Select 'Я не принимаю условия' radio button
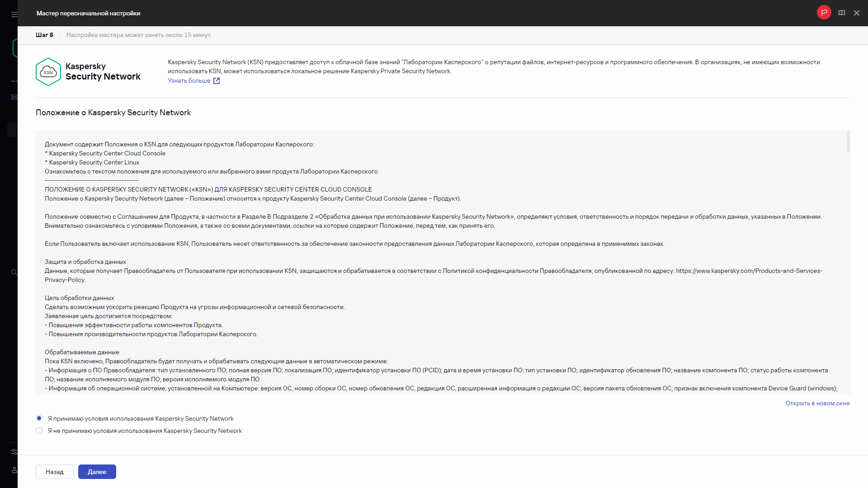Viewport: 868px width, 488px height. (x=39, y=431)
